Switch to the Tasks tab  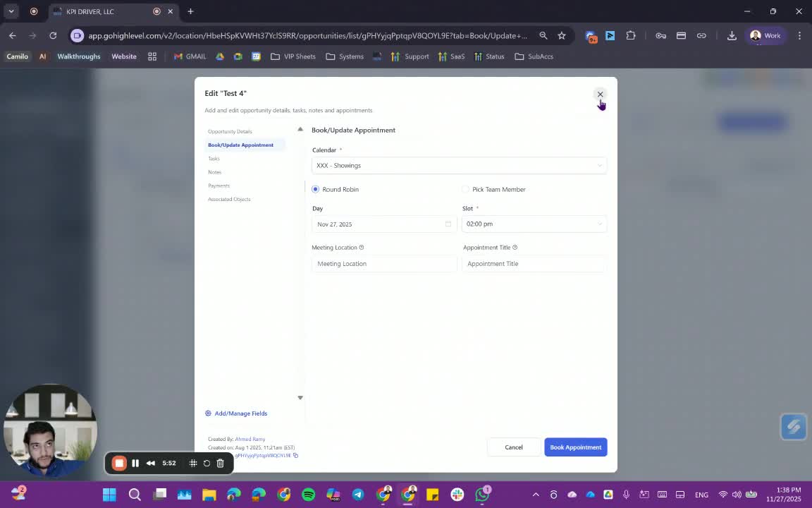214,159
